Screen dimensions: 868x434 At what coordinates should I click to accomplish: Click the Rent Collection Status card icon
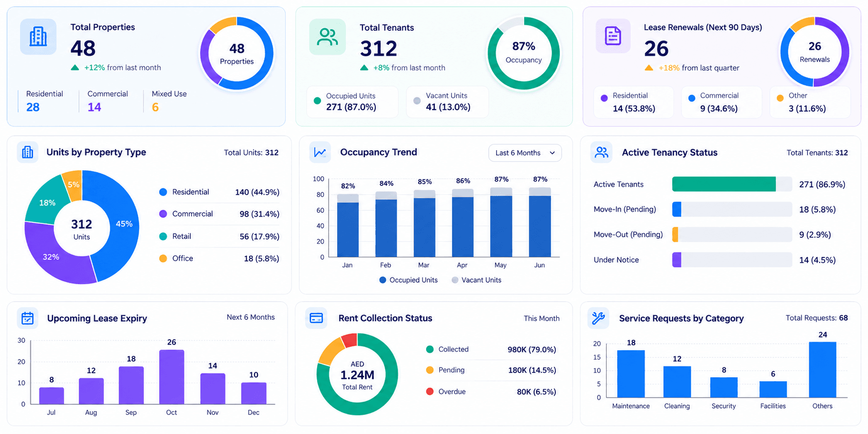tap(317, 318)
